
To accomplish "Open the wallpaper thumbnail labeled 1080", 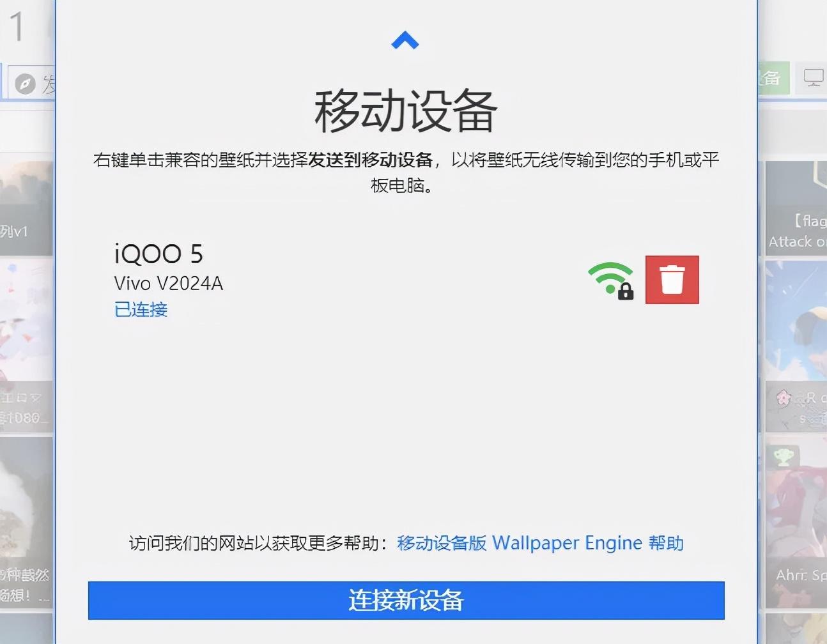I will tap(26, 346).
